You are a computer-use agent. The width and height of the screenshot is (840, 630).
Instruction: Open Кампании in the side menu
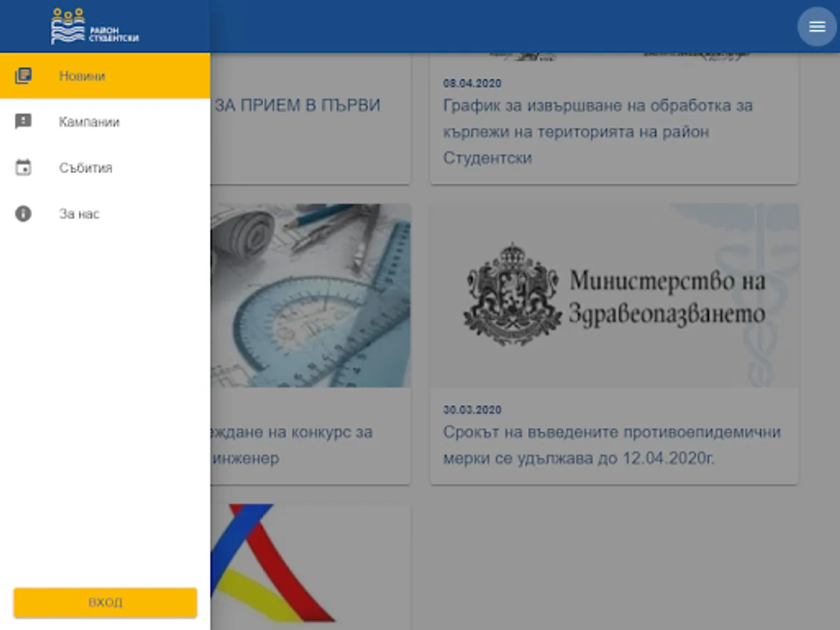(105, 122)
